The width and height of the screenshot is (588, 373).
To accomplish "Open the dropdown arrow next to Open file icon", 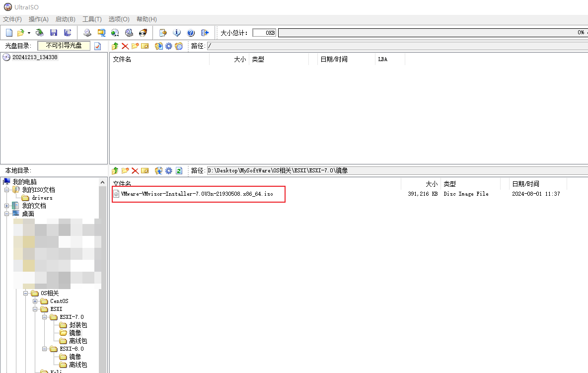I will pyautogui.click(x=29, y=33).
